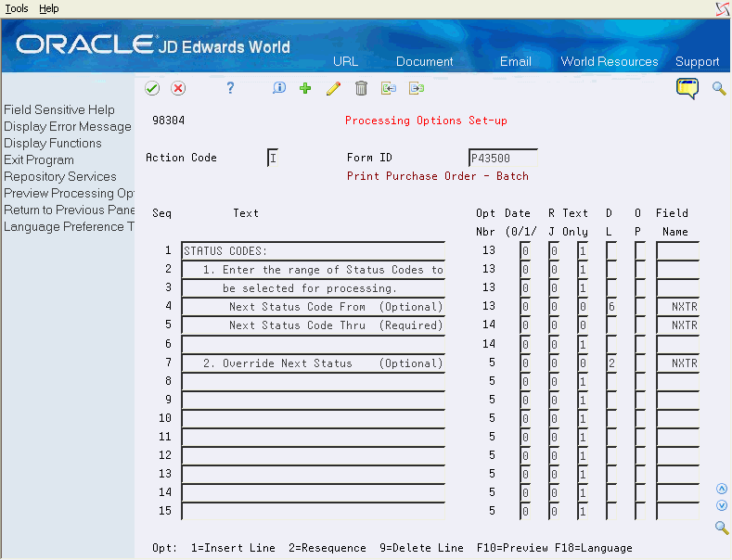Click the empty Field Name on Seq row 15
The height and width of the screenshot is (560, 732).
click(678, 512)
